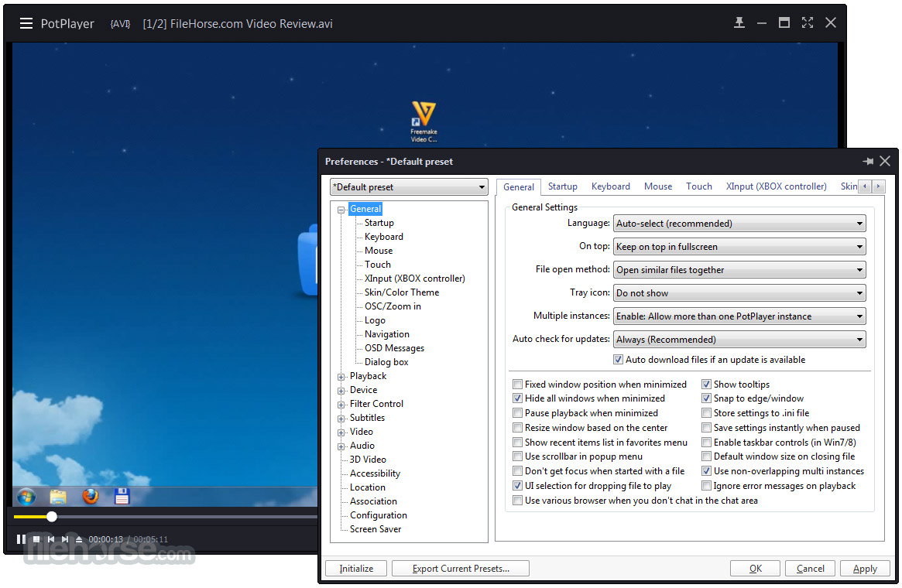The width and height of the screenshot is (902, 588).
Task: Enable Fixed window position when minimized
Action: pos(518,385)
